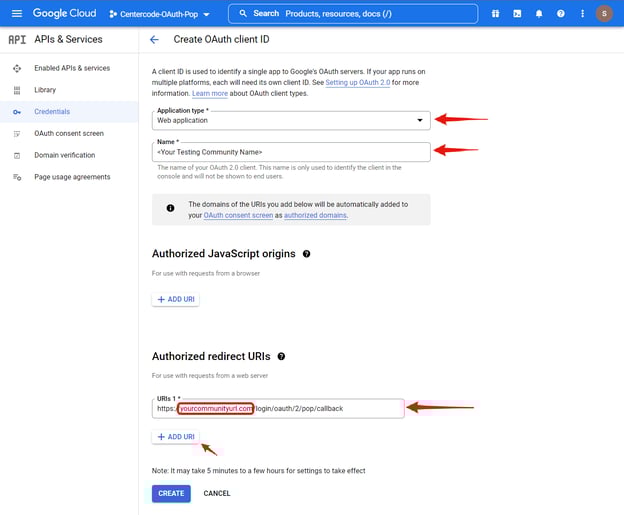Go back using the arrow icon

pos(154,40)
